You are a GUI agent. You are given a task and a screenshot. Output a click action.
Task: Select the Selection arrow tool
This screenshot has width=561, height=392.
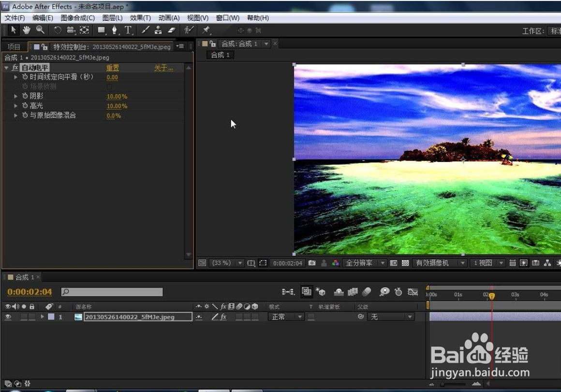[x=14, y=30]
